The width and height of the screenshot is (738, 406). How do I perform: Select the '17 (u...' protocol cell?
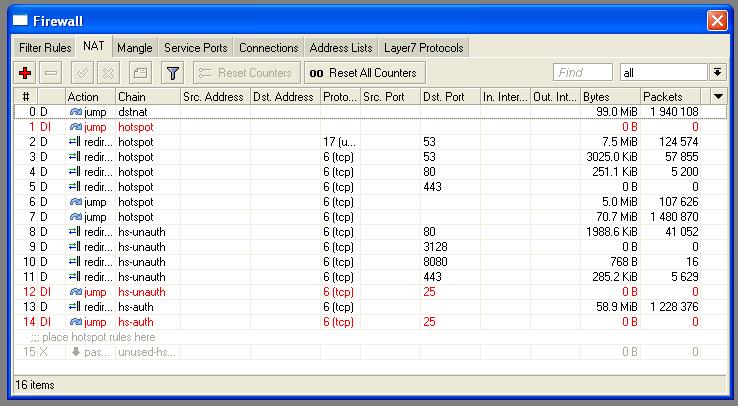(x=339, y=142)
